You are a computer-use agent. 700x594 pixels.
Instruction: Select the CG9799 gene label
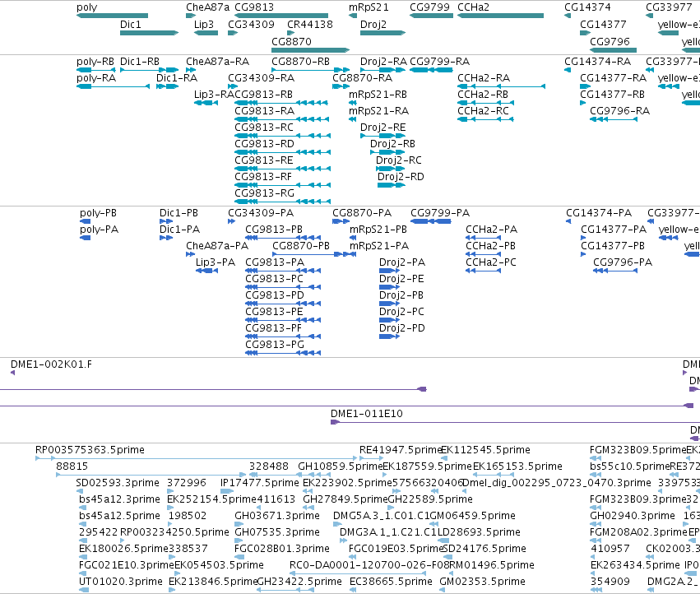430,7
